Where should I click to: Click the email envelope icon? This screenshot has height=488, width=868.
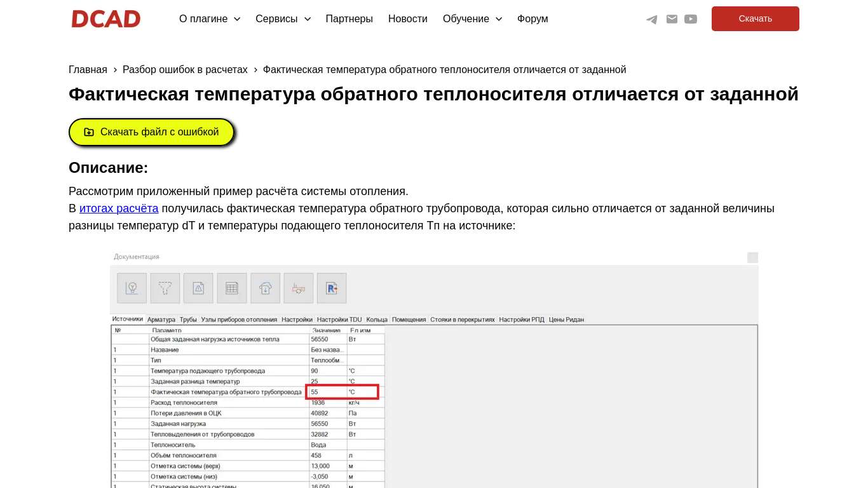[672, 19]
